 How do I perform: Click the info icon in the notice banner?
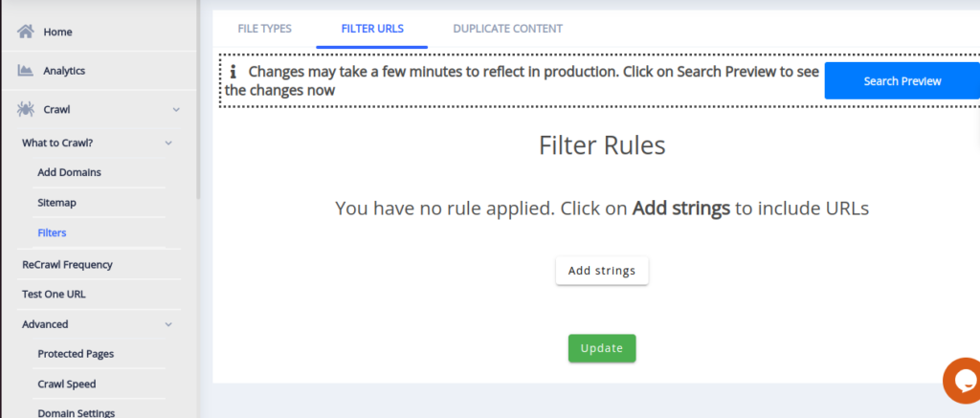(233, 71)
